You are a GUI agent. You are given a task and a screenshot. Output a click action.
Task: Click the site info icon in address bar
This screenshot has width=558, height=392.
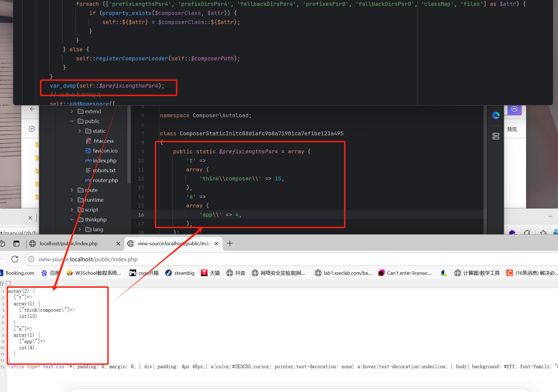(31, 259)
